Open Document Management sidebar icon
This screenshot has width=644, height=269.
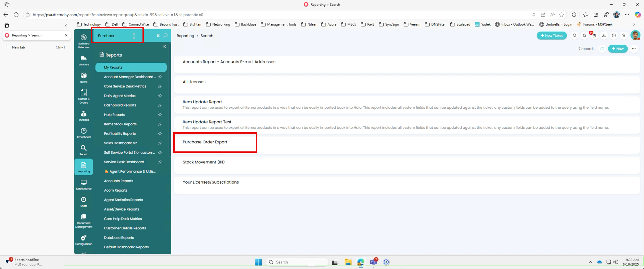pyautogui.click(x=84, y=221)
